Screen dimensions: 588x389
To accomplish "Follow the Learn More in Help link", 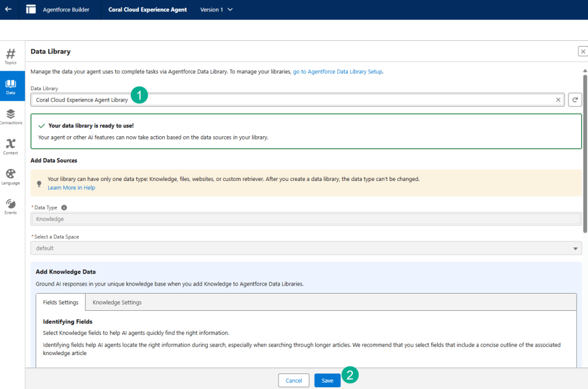I will click(71, 188).
